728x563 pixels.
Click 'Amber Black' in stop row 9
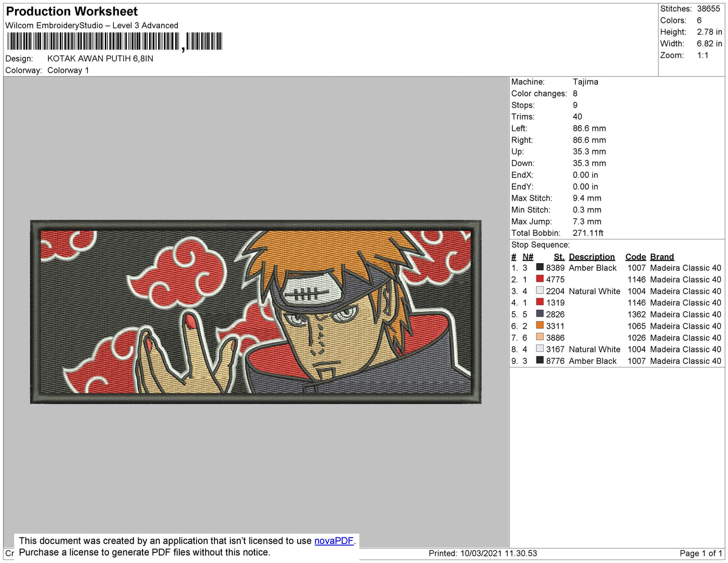[x=592, y=360]
